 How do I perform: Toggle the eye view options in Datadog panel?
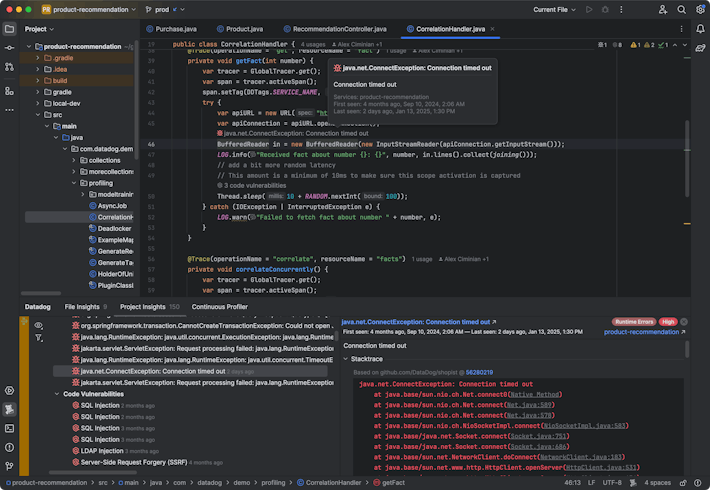pos(39,325)
